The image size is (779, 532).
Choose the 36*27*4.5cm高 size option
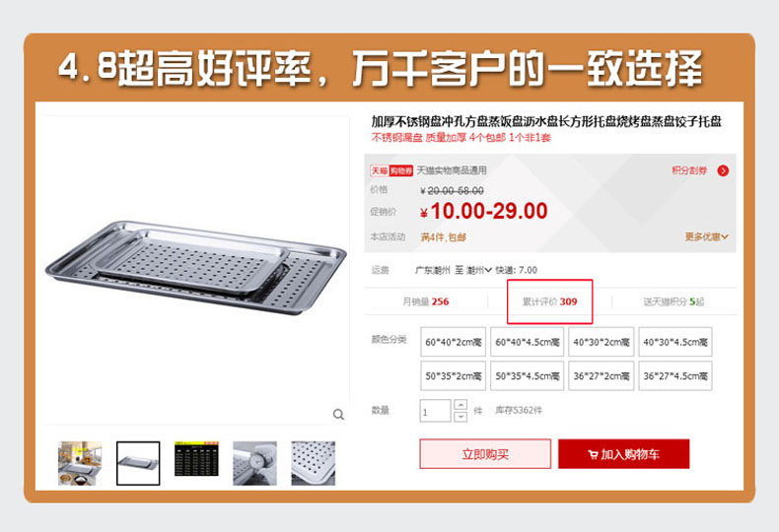click(675, 375)
